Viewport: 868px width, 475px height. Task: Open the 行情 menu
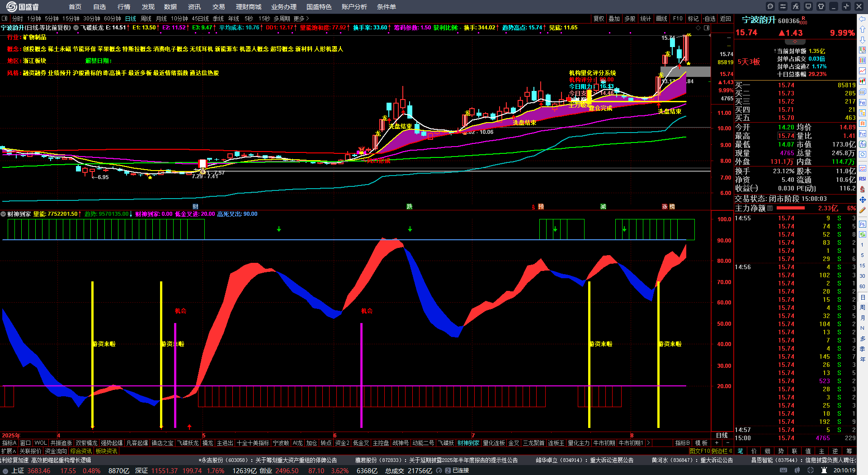point(124,7)
